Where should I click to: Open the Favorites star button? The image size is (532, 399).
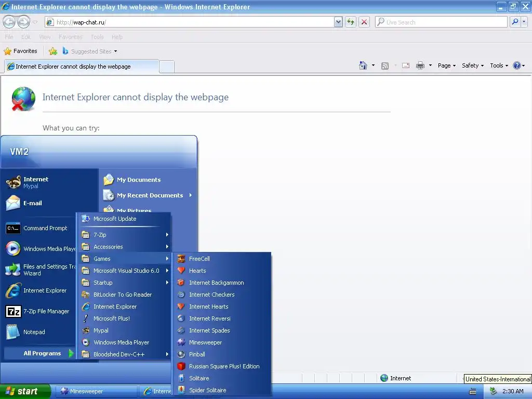(20, 51)
